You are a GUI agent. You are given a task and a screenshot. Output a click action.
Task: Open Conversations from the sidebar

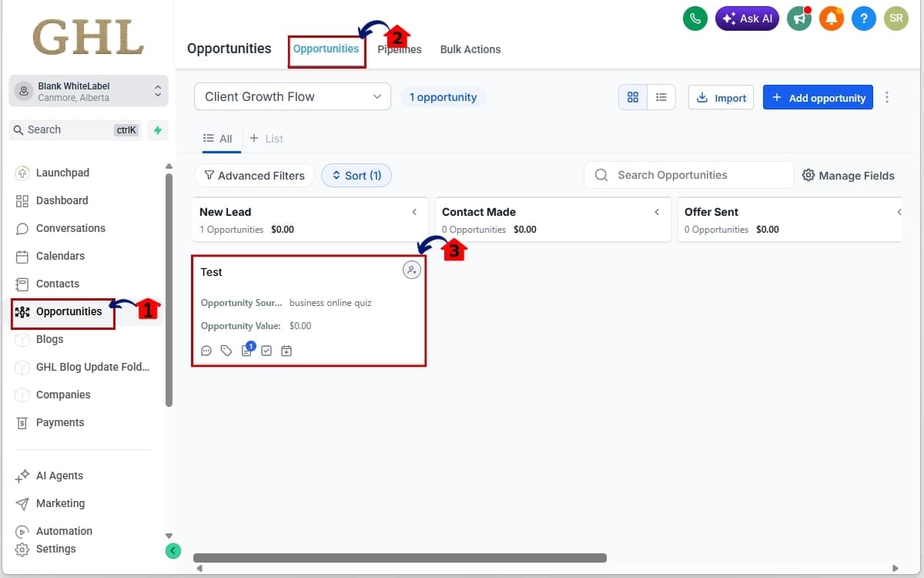pyautogui.click(x=71, y=228)
